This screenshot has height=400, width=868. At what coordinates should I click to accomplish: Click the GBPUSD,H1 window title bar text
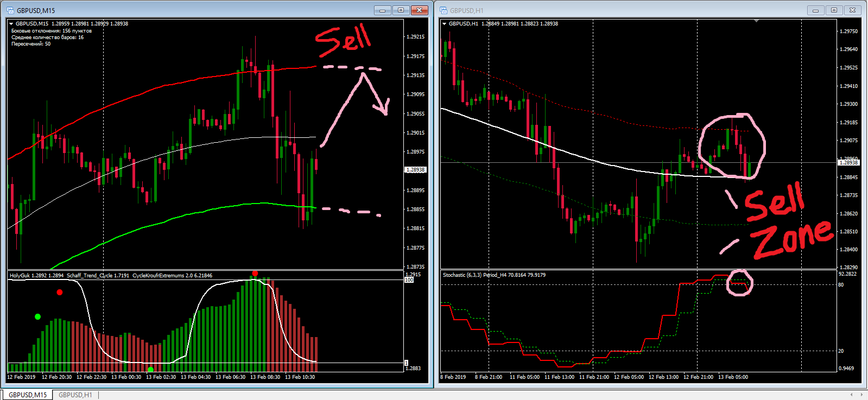point(467,10)
